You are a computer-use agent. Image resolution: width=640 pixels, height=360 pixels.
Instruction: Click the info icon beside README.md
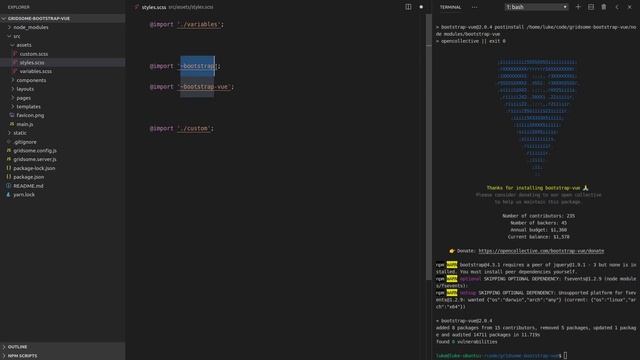(x=9, y=186)
